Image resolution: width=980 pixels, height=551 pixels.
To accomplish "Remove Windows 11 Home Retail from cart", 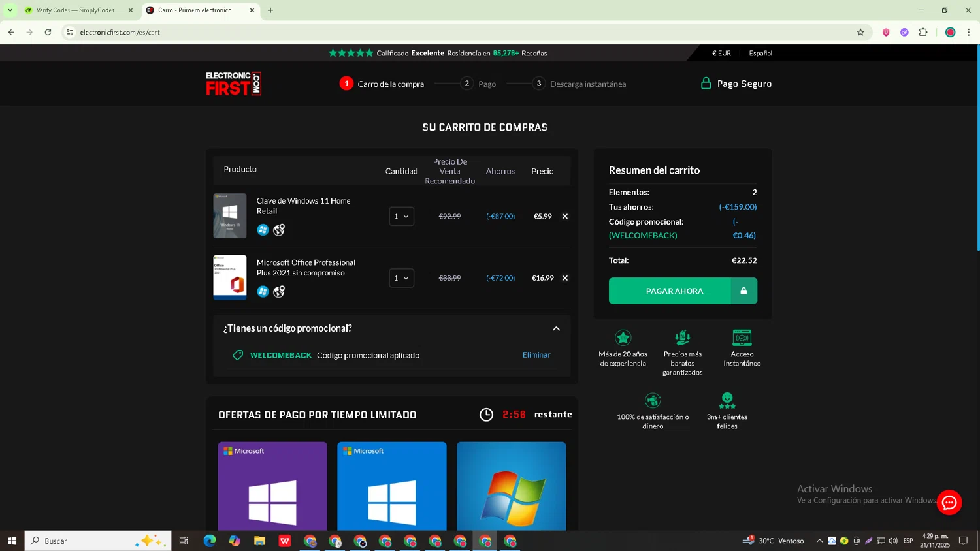I will [565, 216].
